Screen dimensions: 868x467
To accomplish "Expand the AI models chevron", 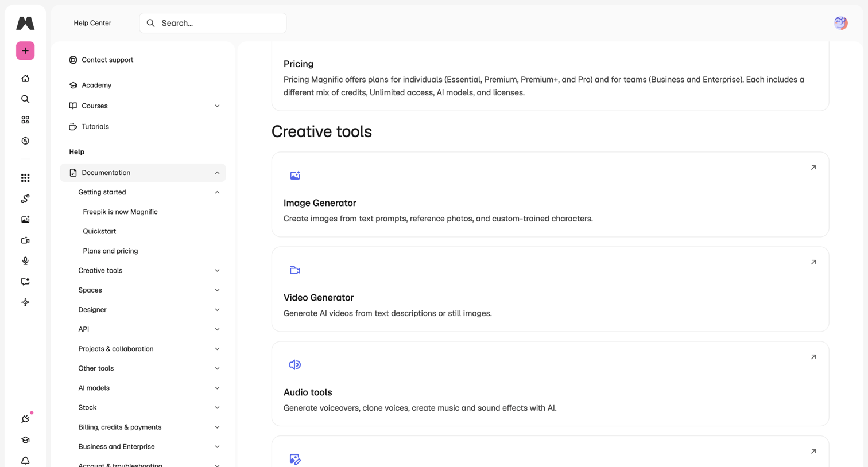I will [217, 388].
